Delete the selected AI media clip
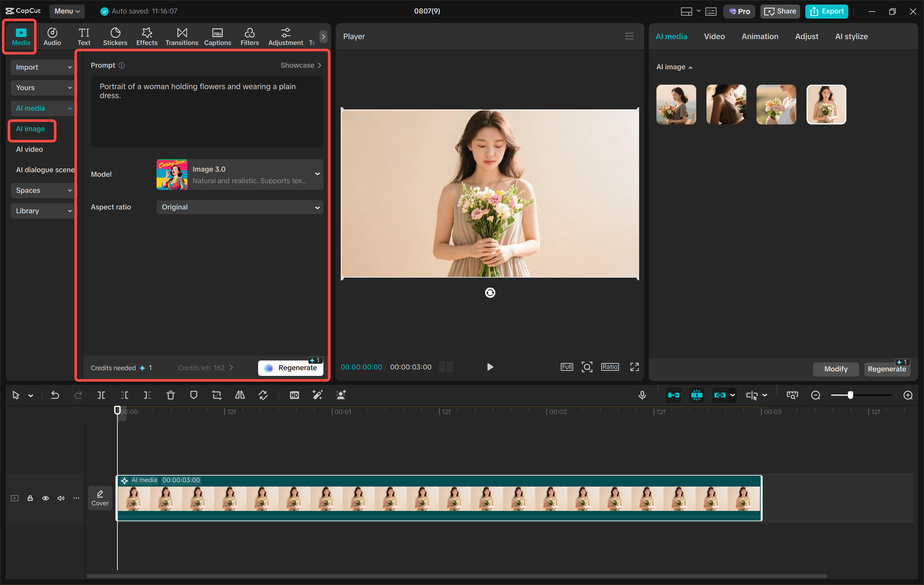The height and width of the screenshot is (585, 924). click(170, 395)
